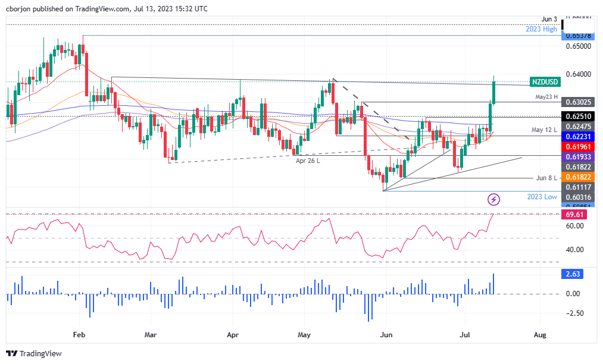The width and height of the screenshot is (603, 364).
Task: Click the cborjon published on TradingView.com link
Action: pos(106,8)
